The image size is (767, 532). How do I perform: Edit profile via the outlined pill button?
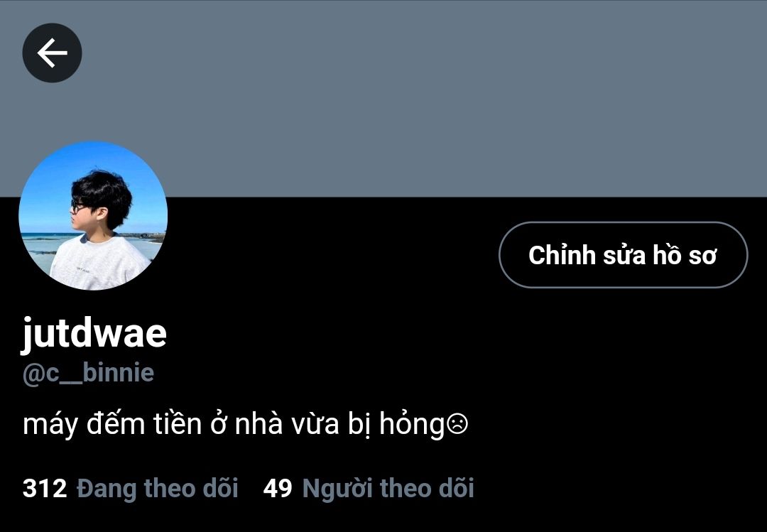[x=624, y=255]
